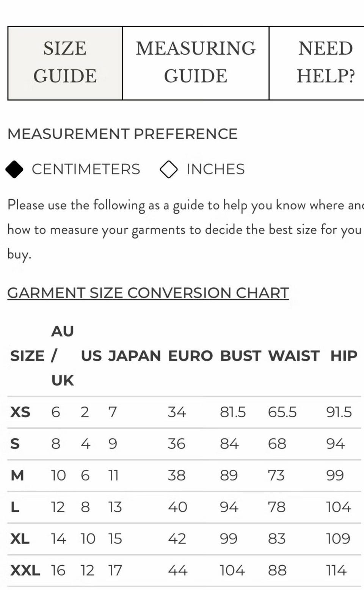Select the Centimeters diamond radio option
Viewport: 364px width, 590px height.
point(14,169)
